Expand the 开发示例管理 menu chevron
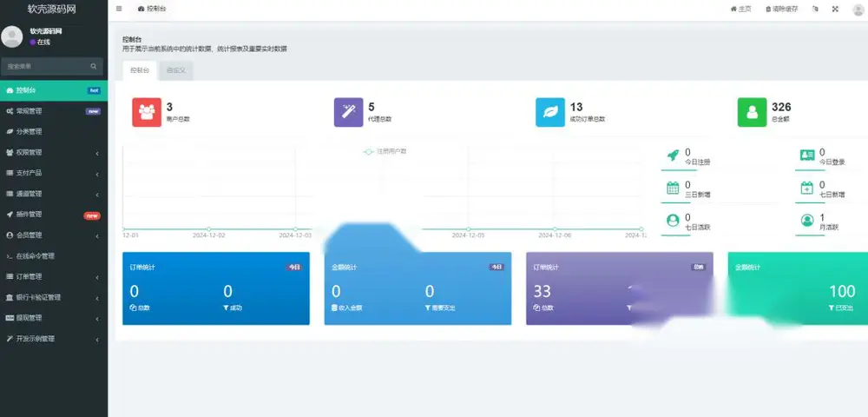The width and height of the screenshot is (868, 417). tap(97, 339)
